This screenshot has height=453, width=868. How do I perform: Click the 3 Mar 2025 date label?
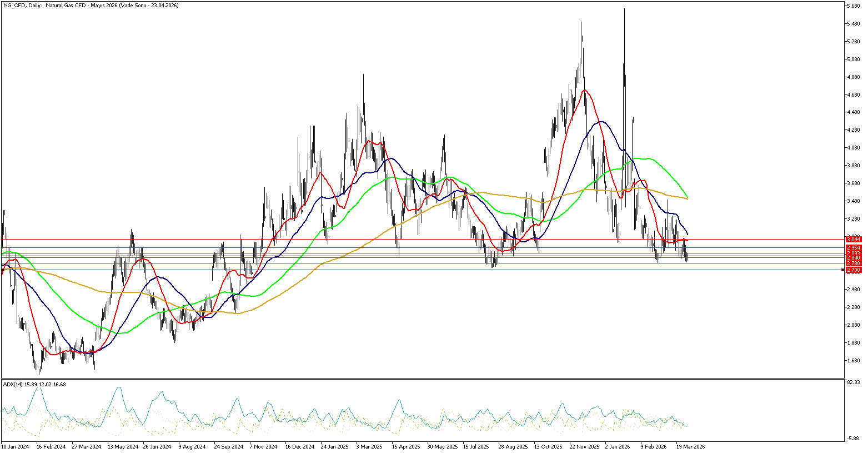pos(370,446)
